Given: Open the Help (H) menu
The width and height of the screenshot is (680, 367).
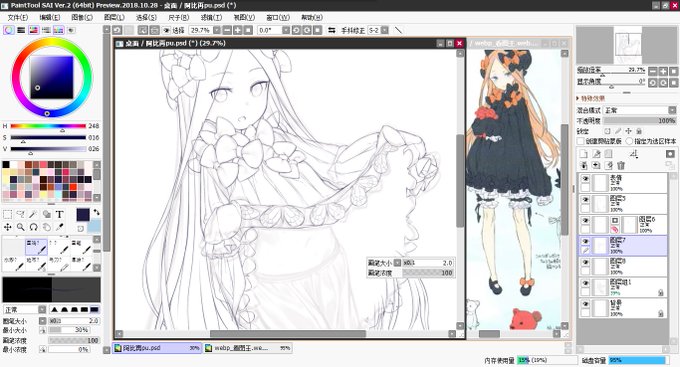Looking at the screenshot, I should click(312, 17).
